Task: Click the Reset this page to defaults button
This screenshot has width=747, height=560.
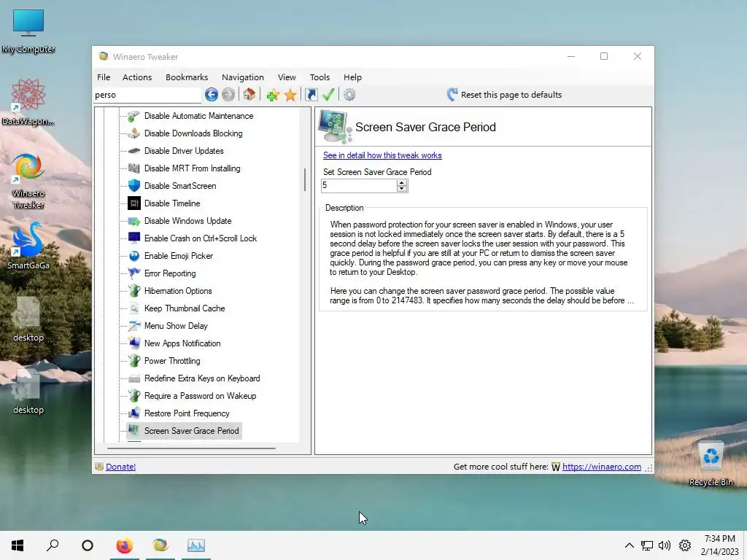Action: 505,95
